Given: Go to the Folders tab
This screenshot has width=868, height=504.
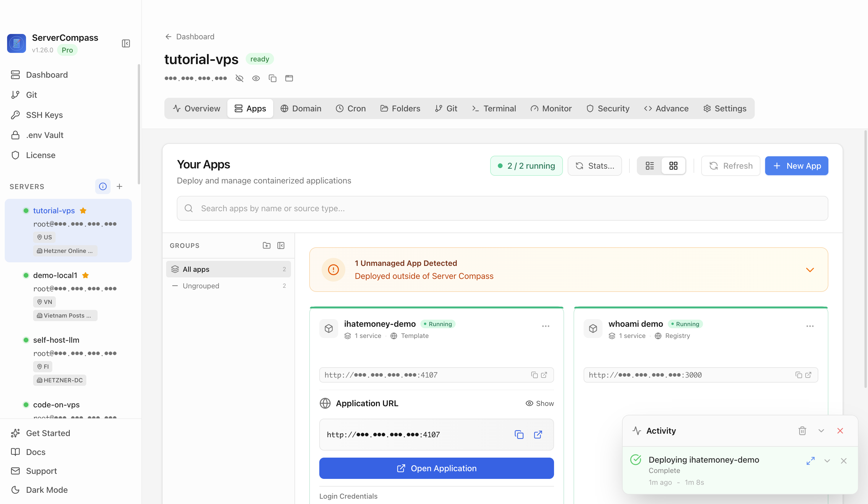Looking at the screenshot, I should 400,108.
